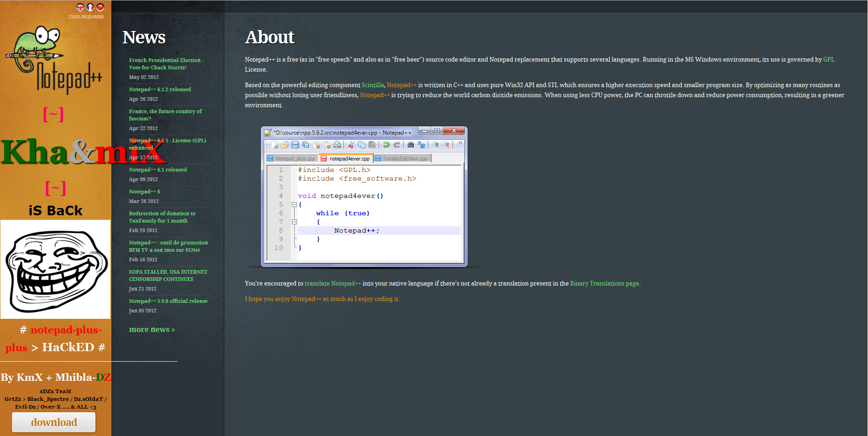Click the troll face image
Viewport: 868px width, 436px height.
56,269
